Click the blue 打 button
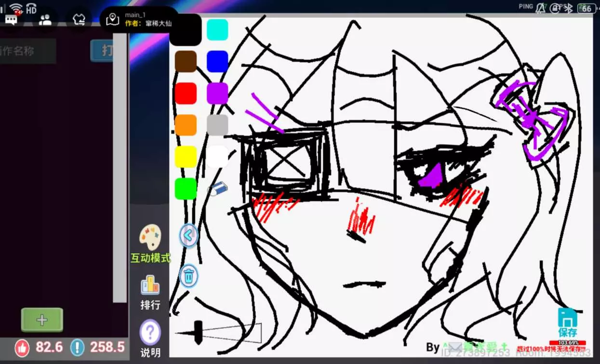This screenshot has width=600, height=364. point(102,51)
